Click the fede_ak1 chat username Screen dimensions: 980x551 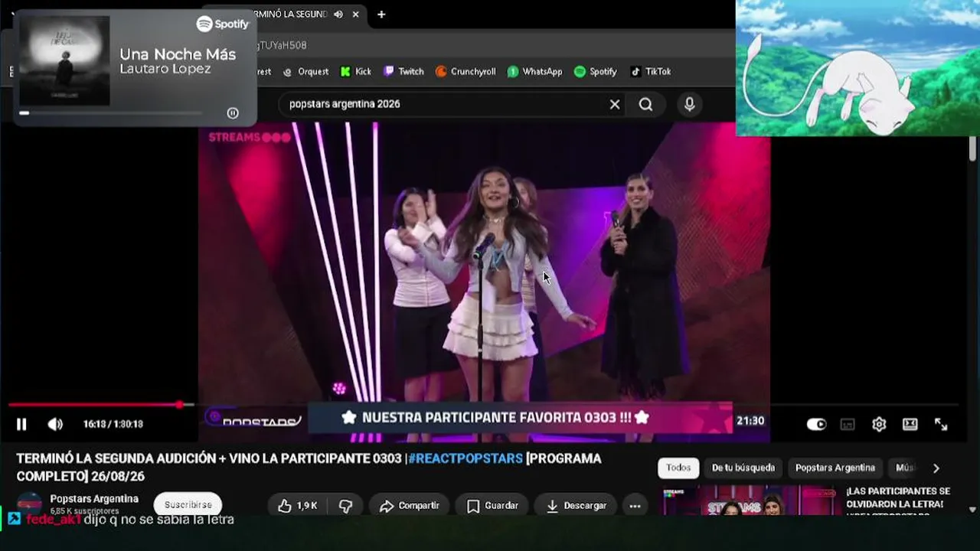(54, 520)
